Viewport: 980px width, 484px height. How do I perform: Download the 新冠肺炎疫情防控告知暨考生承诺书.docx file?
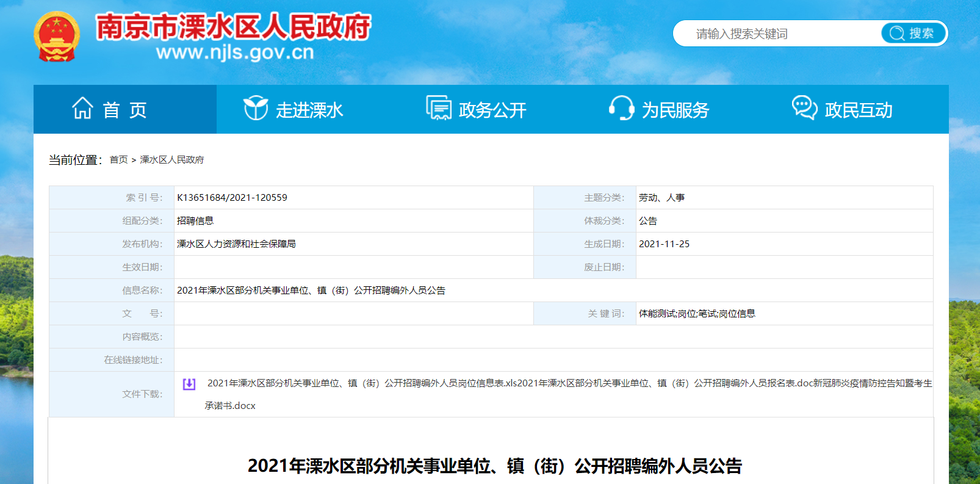873,383
